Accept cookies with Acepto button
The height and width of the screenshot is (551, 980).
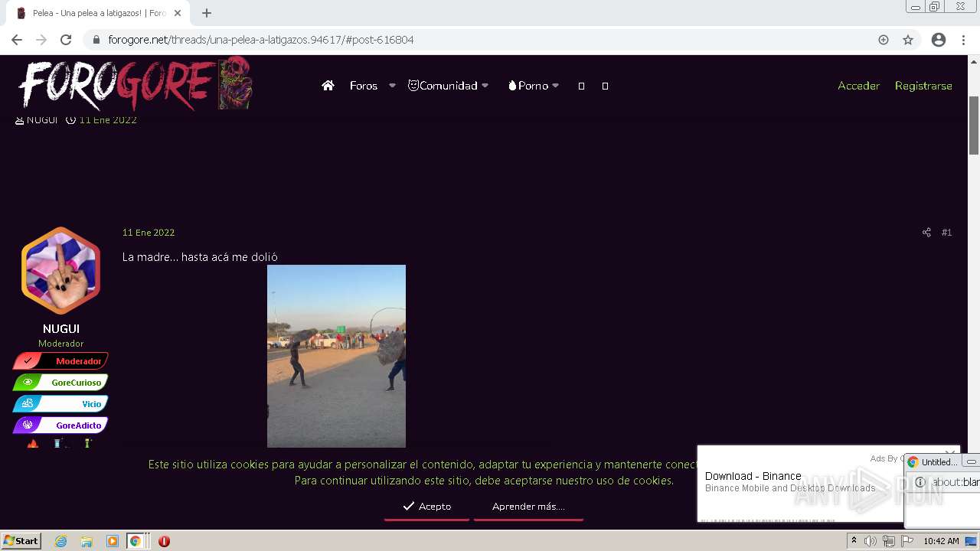point(427,507)
